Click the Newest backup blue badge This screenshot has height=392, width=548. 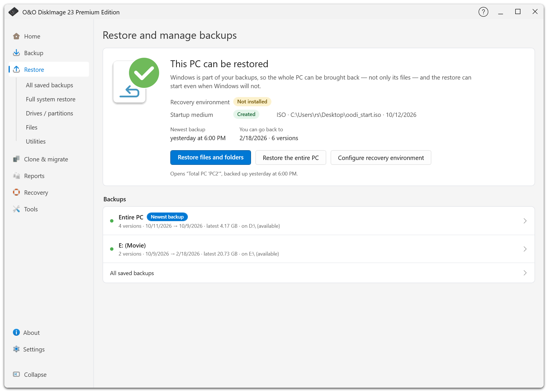[x=167, y=217]
